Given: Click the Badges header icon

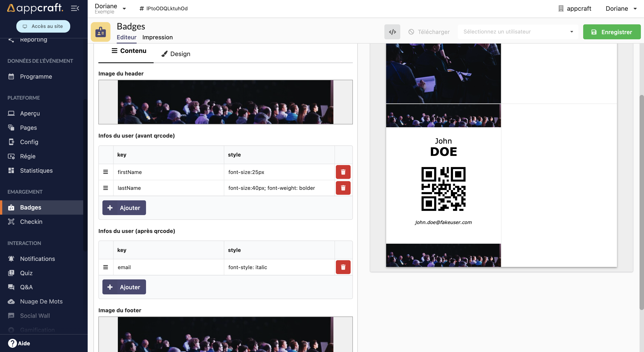Looking at the screenshot, I should coord(100,32).
